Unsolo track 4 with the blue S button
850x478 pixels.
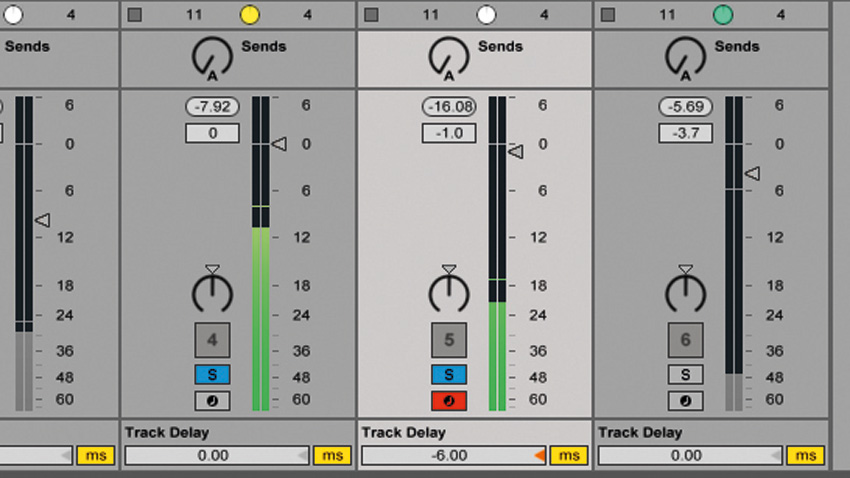(x=212, y=374)
